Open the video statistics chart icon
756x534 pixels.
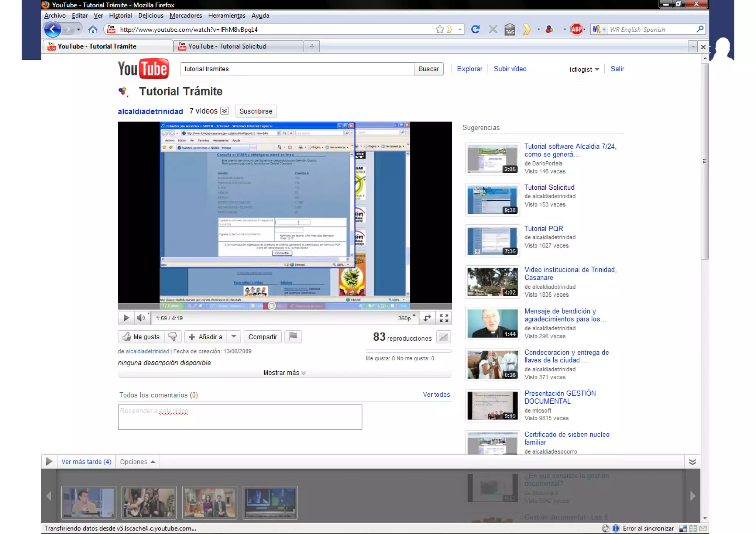pyautogui.click(x=443, y=337)
